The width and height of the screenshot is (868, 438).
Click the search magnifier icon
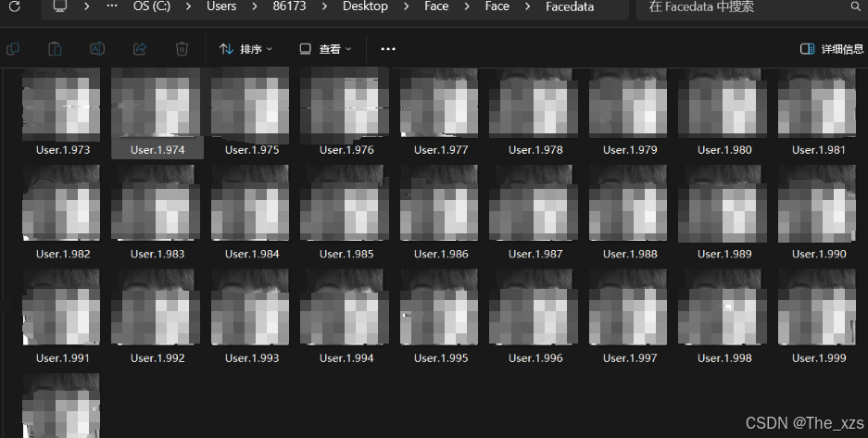click(855, 6)
